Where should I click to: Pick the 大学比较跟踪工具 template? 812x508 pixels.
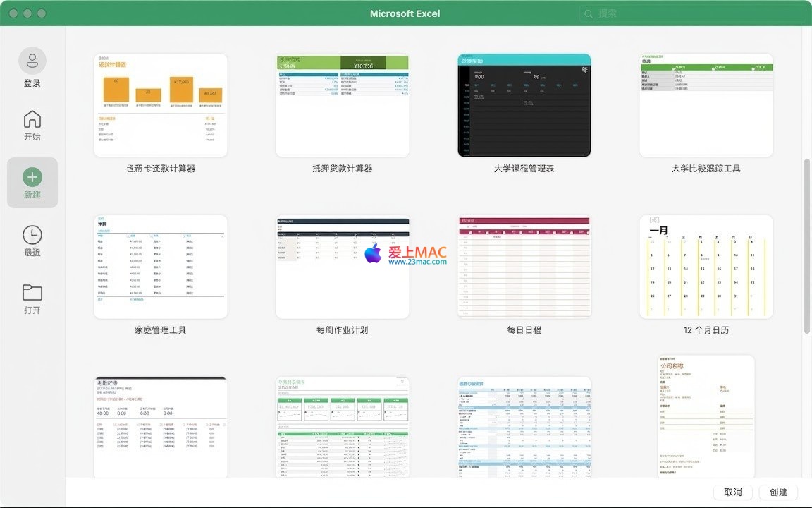point(706,105)
